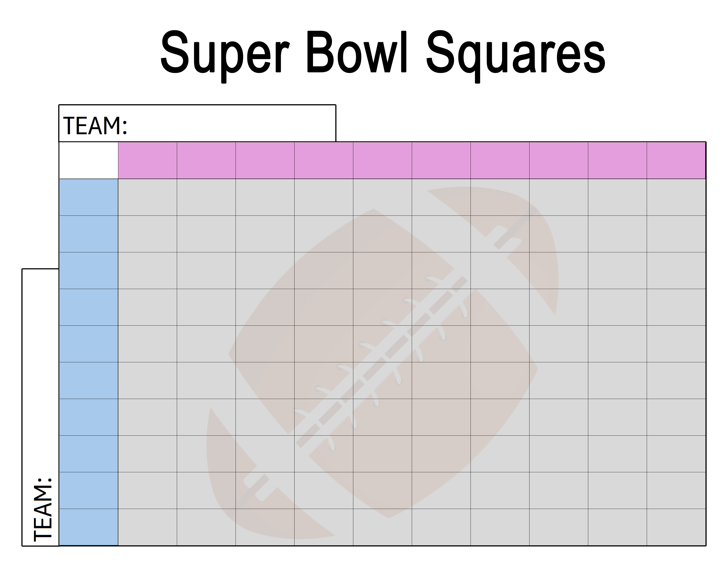Click the bottom-left gray grid square
728x563 pixels.
tap(147, 527)
